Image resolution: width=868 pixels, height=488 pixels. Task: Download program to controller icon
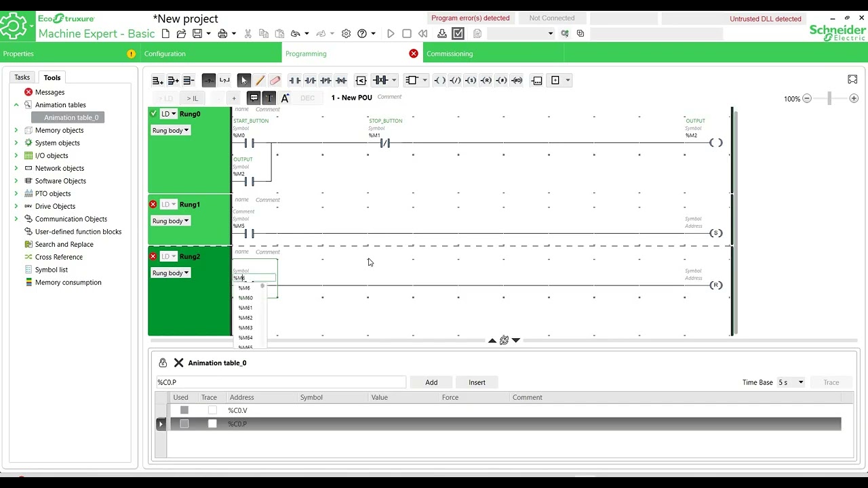coord(442,33)
